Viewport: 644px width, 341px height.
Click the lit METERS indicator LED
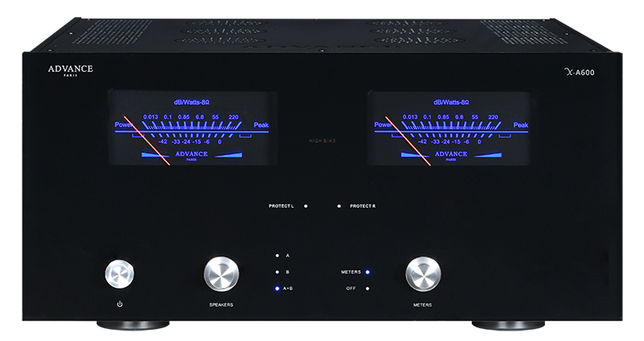point(368,272)
